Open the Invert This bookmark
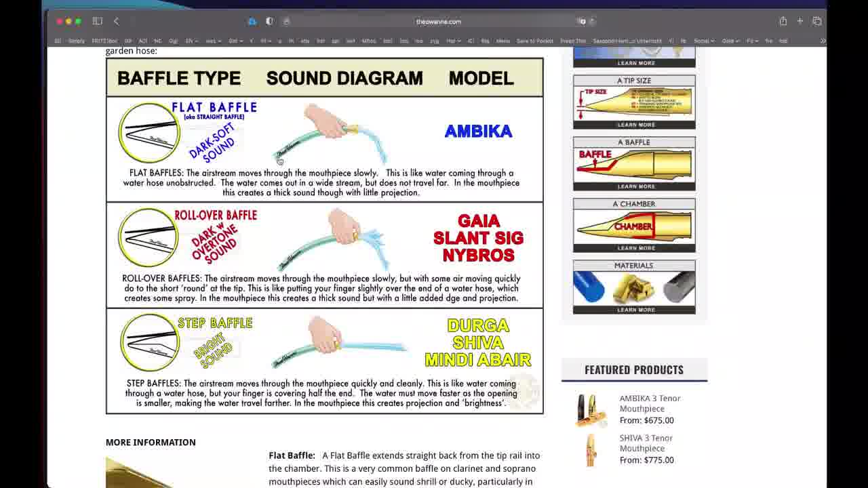Screen dimensions: 868x488 pos(572,41)
